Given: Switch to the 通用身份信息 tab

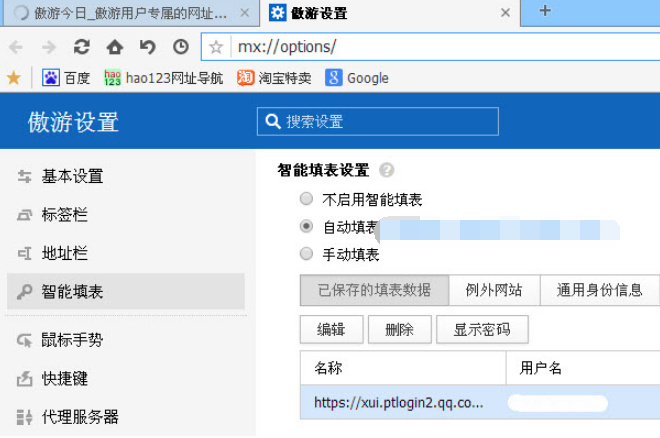Looking at the screenshot, I should (600, 290).
